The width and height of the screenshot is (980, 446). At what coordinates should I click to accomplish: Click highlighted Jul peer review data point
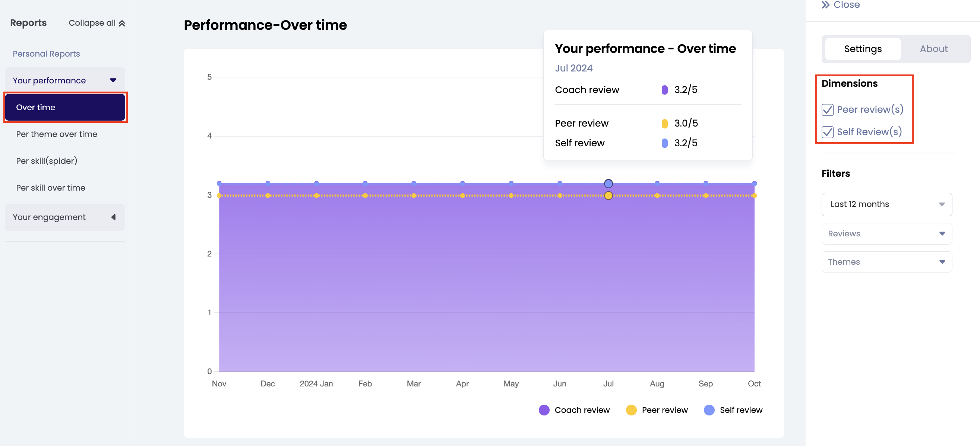pos(608,195)
